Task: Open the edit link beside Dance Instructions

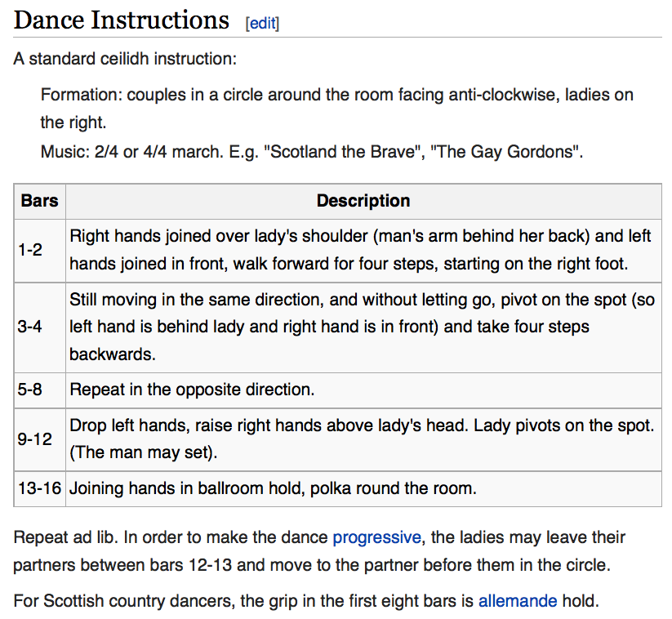Action: [x=262, y=23]
